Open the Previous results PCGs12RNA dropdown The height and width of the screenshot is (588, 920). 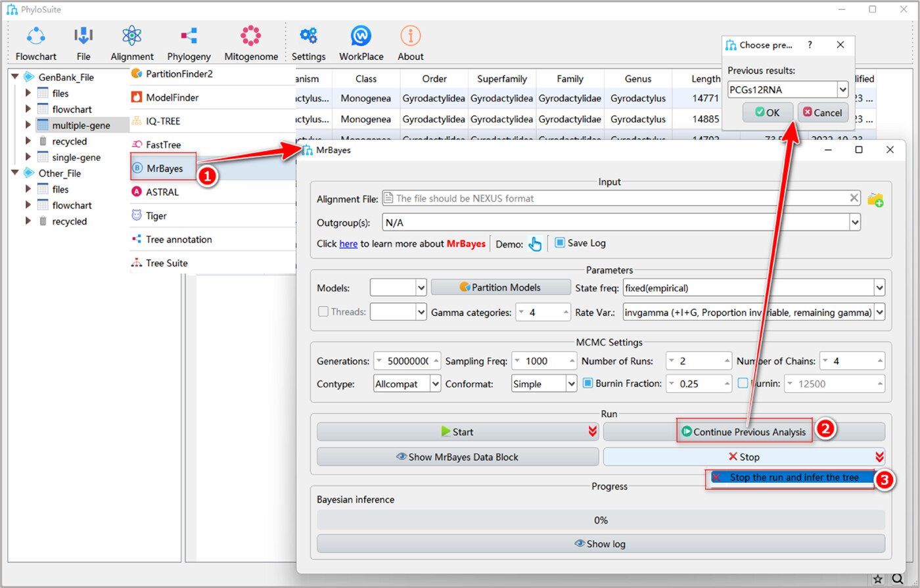(842, 89)
